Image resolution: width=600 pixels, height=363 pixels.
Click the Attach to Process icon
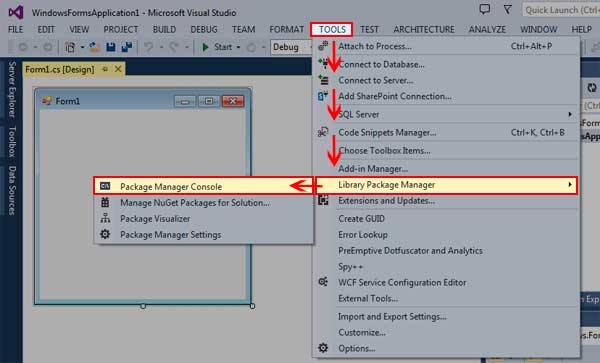click(x=323, y=46)
